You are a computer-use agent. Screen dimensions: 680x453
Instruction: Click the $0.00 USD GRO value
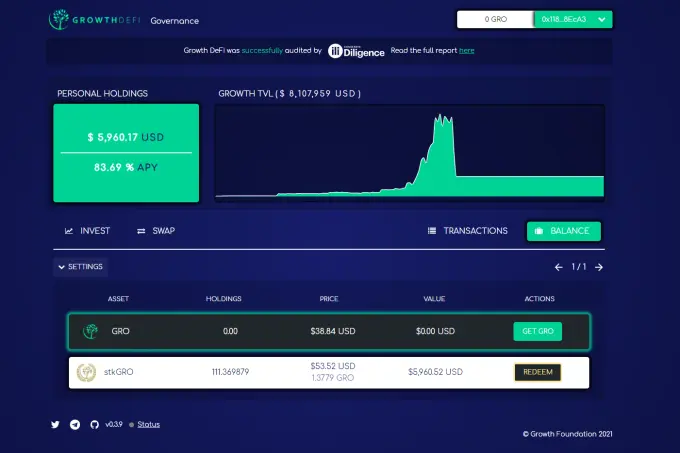(x=435, y=331)
